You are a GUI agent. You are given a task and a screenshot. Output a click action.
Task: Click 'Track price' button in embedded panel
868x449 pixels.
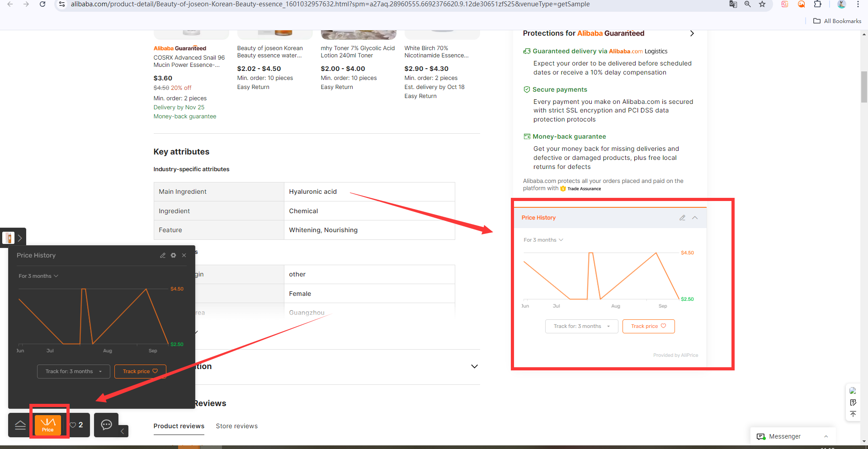(648, 326)
